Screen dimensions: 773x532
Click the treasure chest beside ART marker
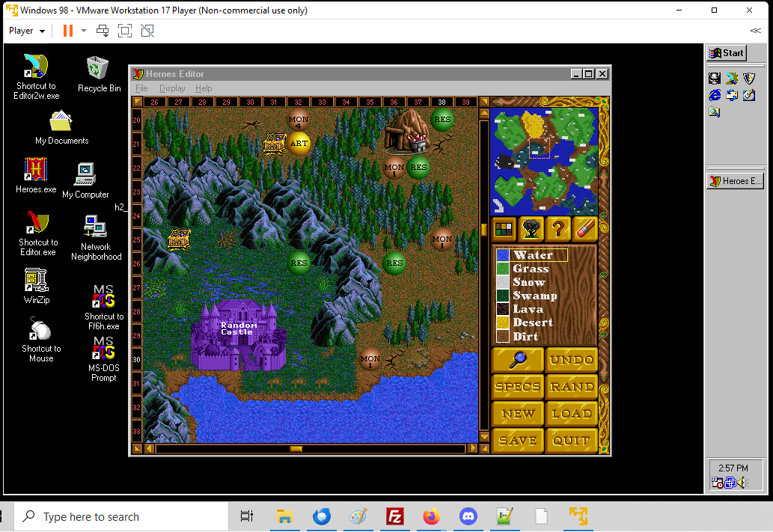point(275,144)
